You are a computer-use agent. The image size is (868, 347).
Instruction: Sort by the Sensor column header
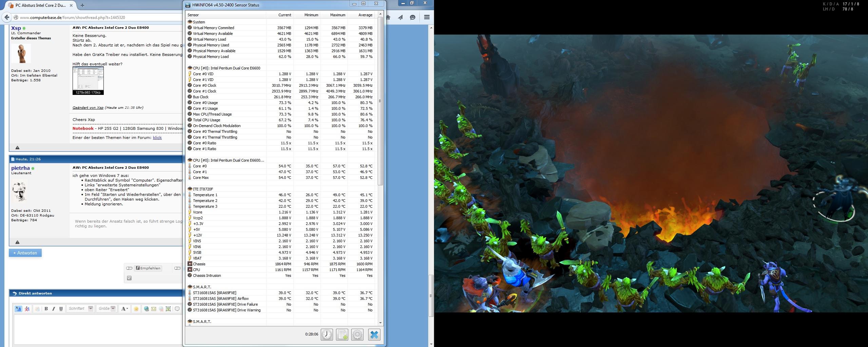tap(226, 15)
